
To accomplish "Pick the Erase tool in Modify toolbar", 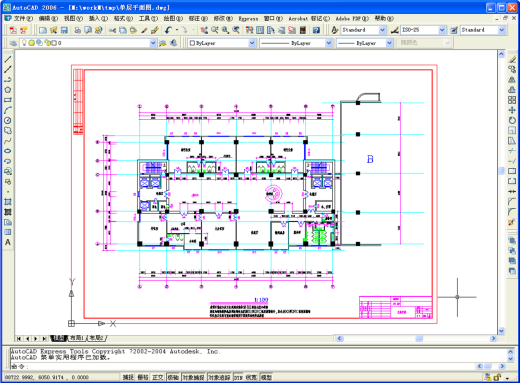I will coord(512,59).
